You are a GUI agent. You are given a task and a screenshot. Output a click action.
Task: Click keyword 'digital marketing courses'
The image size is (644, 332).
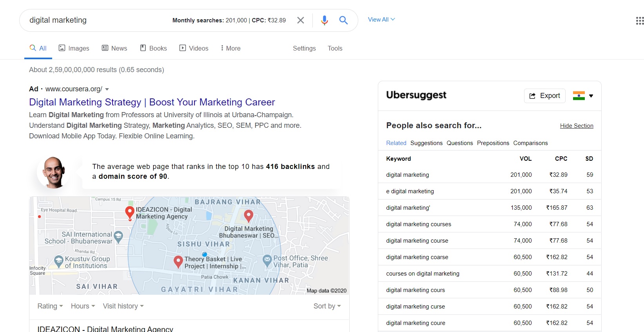[x=419, y=224]
